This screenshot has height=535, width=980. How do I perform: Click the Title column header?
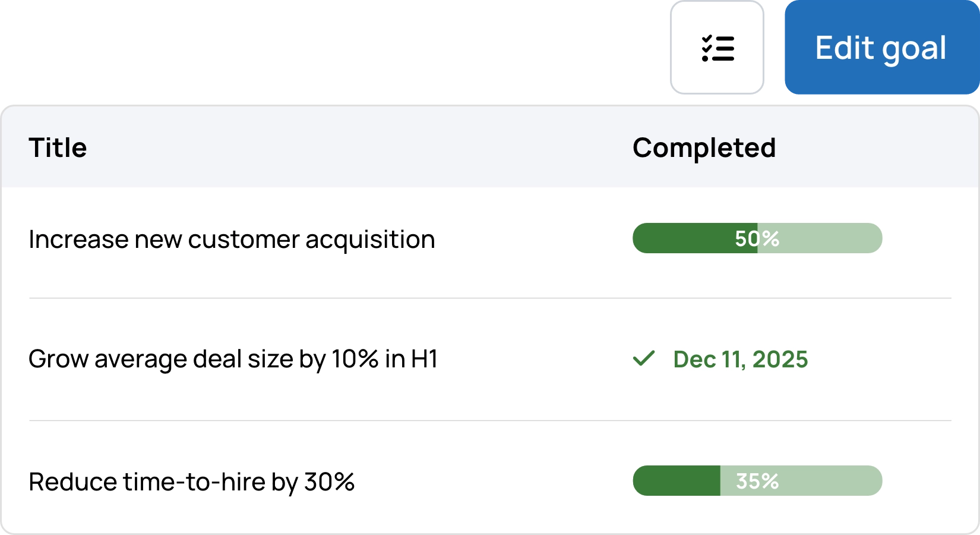click(x=58, y=148)
